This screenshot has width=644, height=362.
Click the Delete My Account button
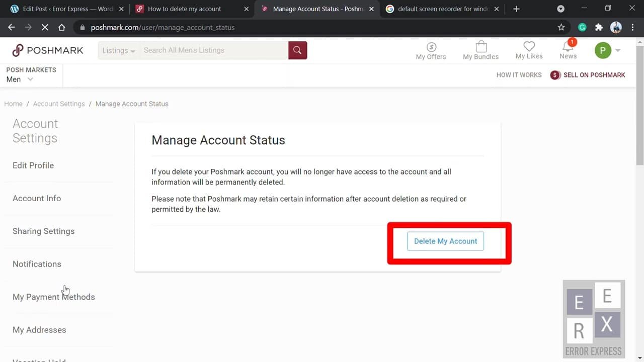(x=445, y=241)
